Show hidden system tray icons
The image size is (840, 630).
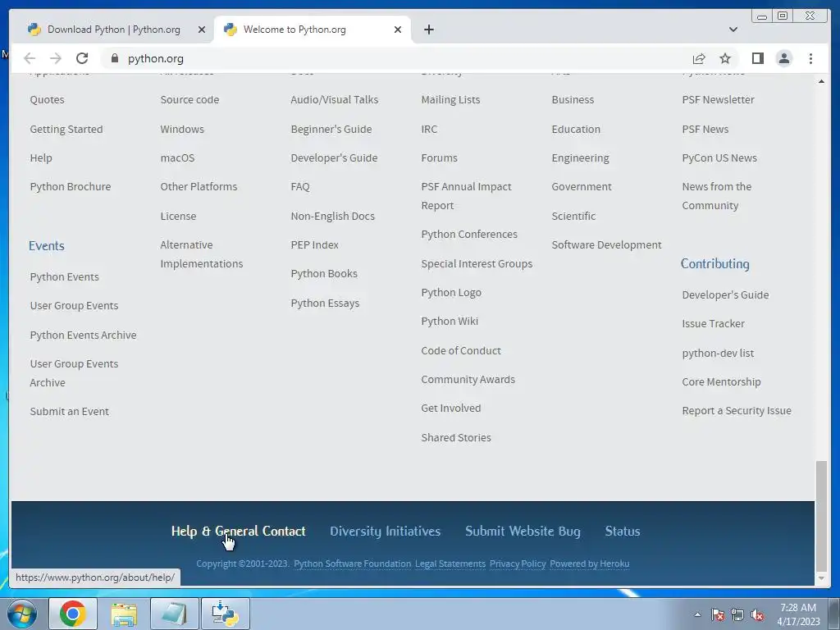tap(697, 614)
